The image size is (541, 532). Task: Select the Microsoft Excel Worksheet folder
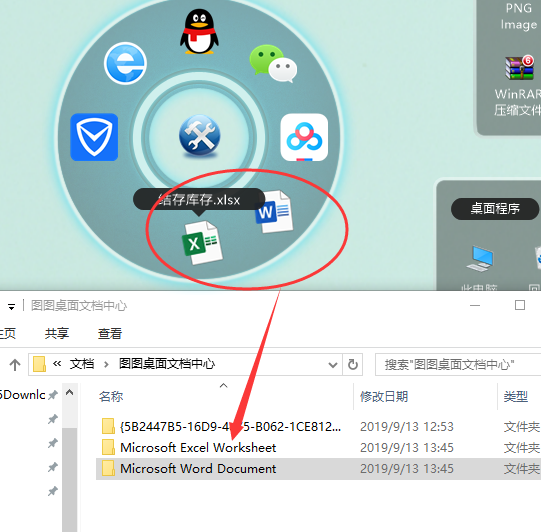pos(198,447)
